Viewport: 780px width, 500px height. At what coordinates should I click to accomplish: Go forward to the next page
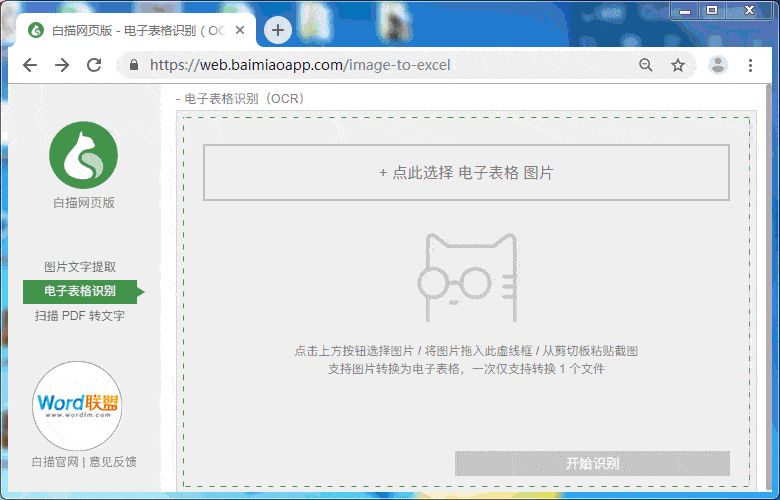(62, 65)
